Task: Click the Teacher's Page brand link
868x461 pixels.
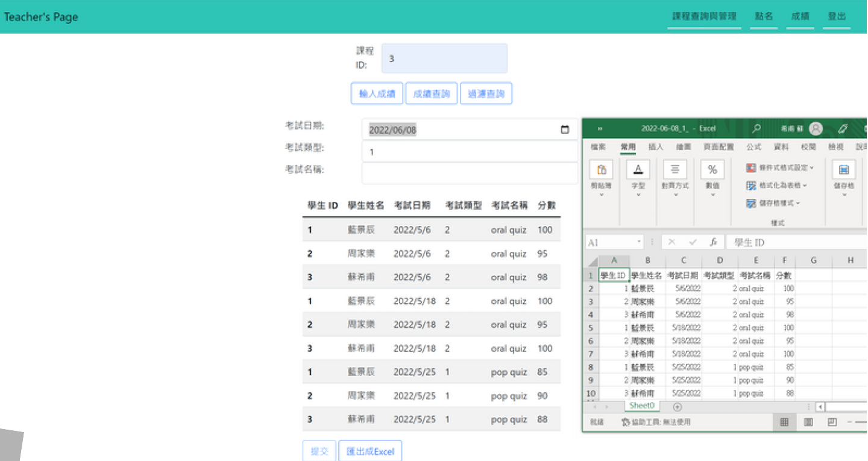Action: pyautogui.click(x=41, y=17)
